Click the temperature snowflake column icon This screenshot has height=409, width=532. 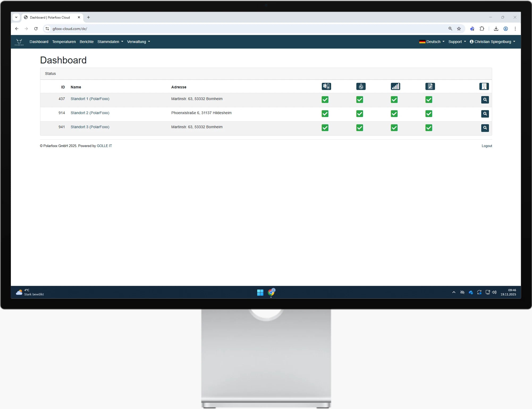click(326, 86)
